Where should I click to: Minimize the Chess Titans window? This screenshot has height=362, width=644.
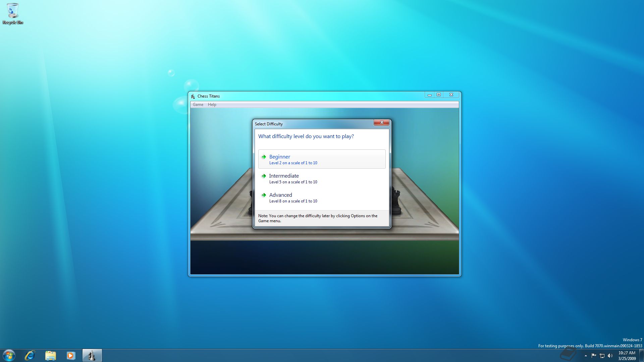click(x=429, y=95)
